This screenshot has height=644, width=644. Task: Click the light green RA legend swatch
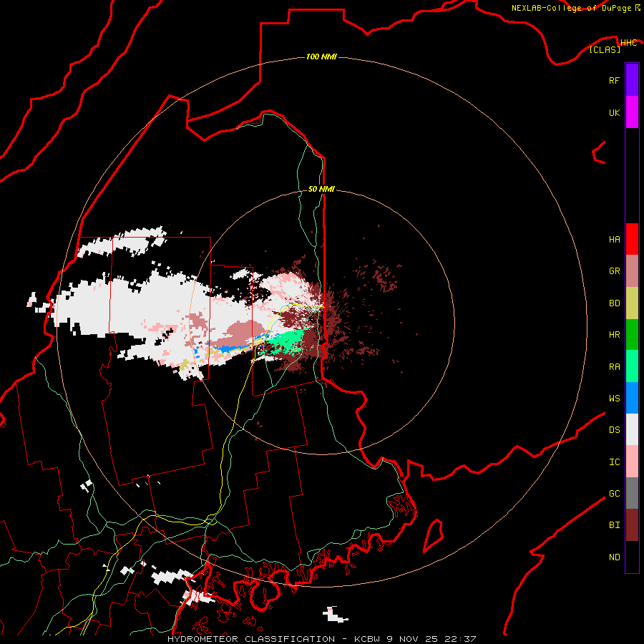632,366
